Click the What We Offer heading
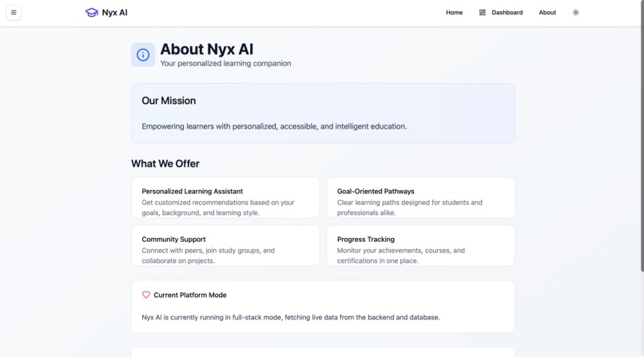Image resolution: width=644 pixels, height=357 pixels. (x=165, y=164)
